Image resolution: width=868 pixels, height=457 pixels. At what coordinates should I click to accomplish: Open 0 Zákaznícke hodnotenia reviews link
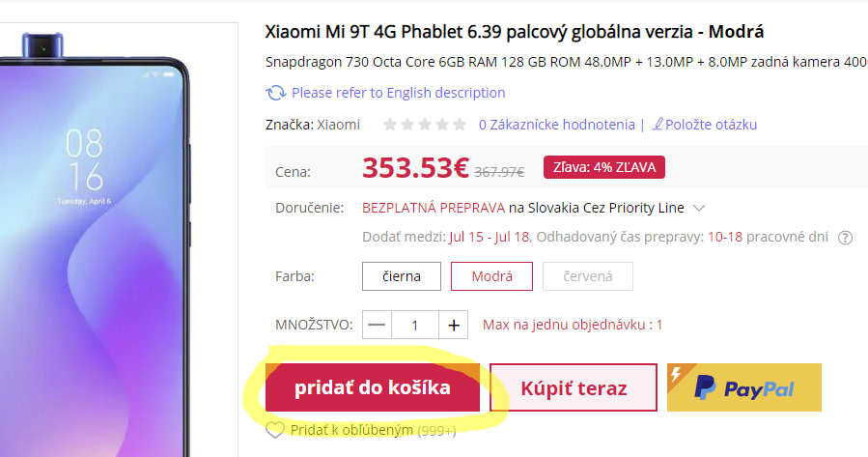(x=556, y=125)
